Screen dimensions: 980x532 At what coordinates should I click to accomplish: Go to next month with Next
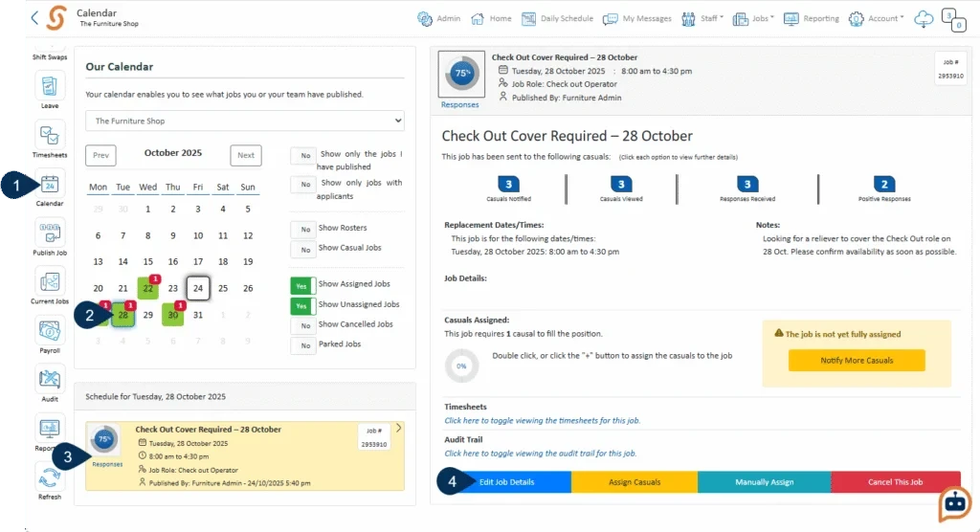[x=246, y=155]
